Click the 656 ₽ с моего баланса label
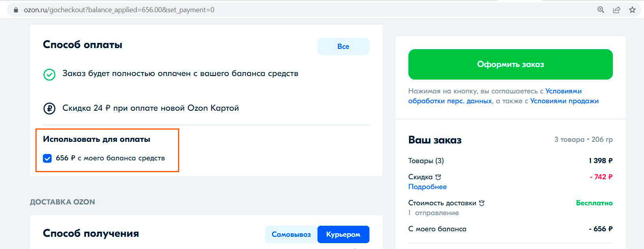The image size is (644, 249). pos(110,158)
